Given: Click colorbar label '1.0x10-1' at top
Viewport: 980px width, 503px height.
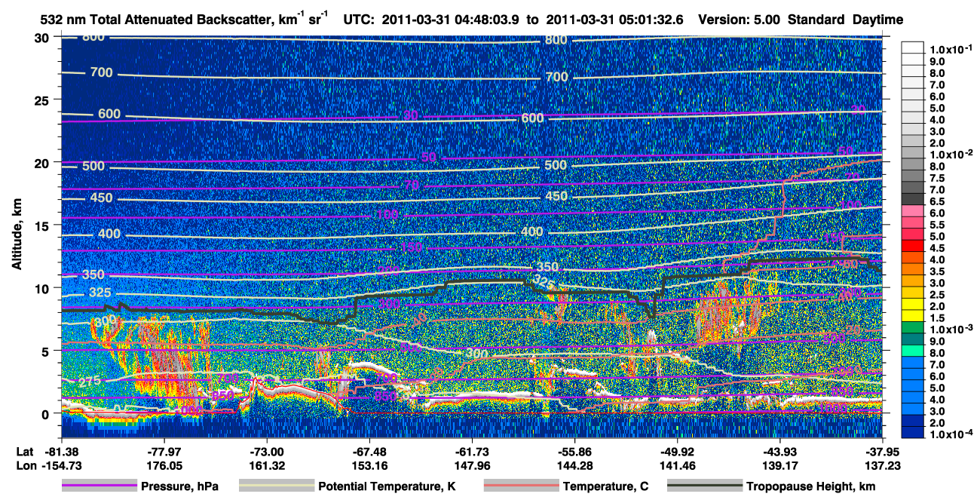Looking at the screenshot, I should pos(953,48).
